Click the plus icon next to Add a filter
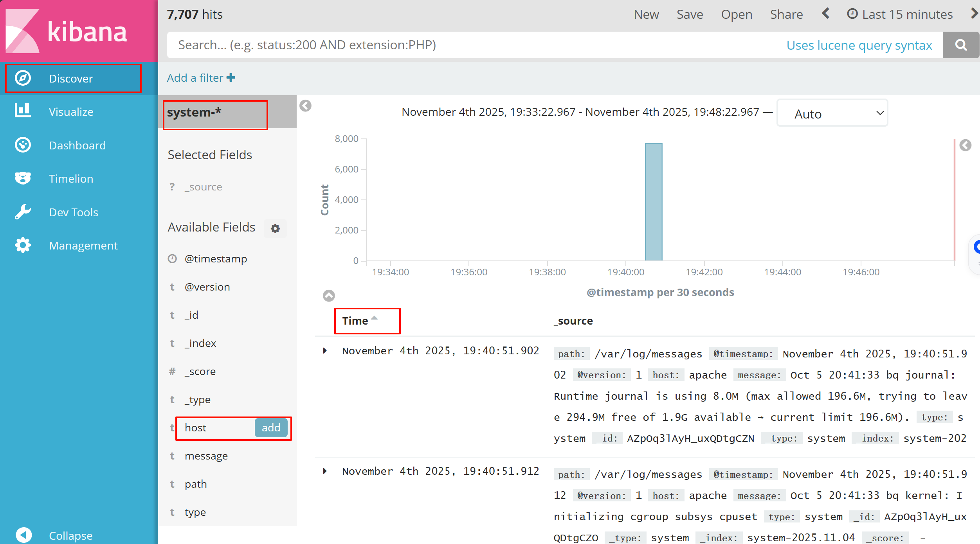 coord(231,77)
